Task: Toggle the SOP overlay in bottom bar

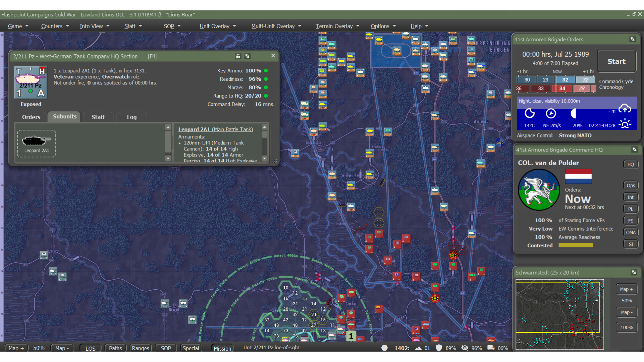Action: pyautogui.click(x=166, y=348)
